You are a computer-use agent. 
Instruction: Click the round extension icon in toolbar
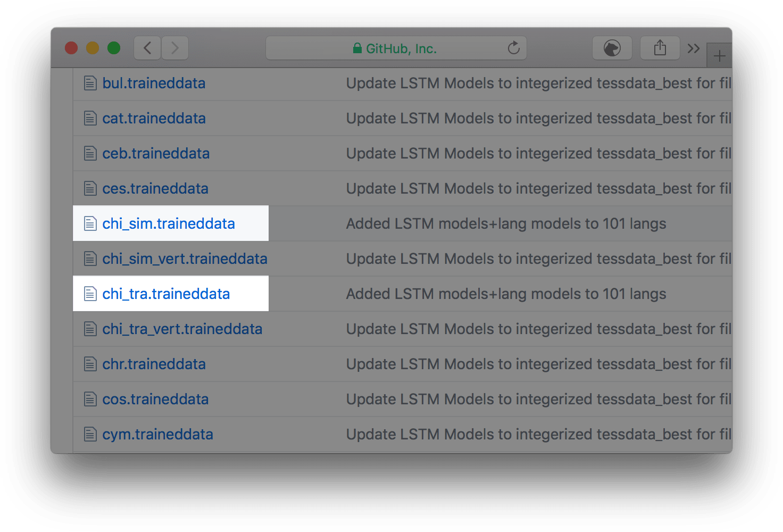[612, 48]
